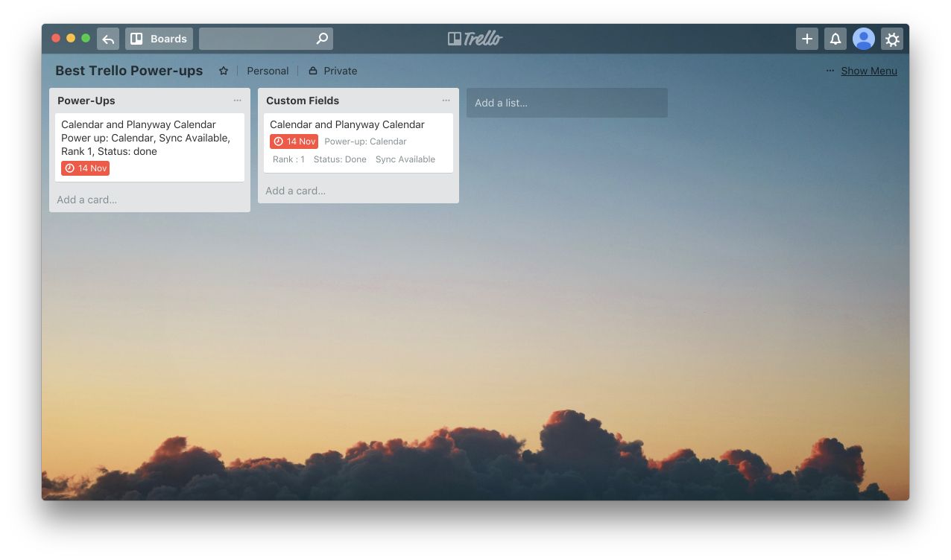Add a card to Power-Ups list
Screen dimensions: 951x560
tap(87, 200)
